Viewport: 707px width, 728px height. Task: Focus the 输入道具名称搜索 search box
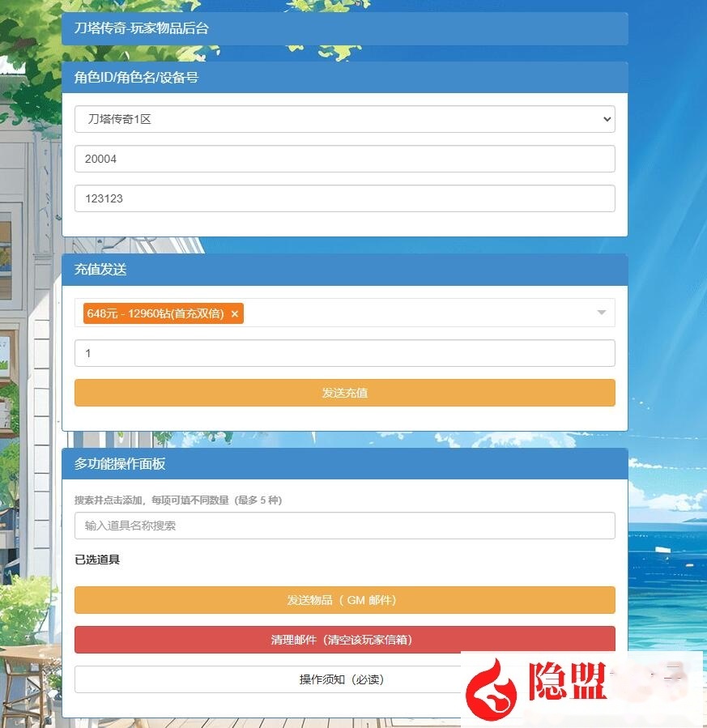(x=344, y=526)
